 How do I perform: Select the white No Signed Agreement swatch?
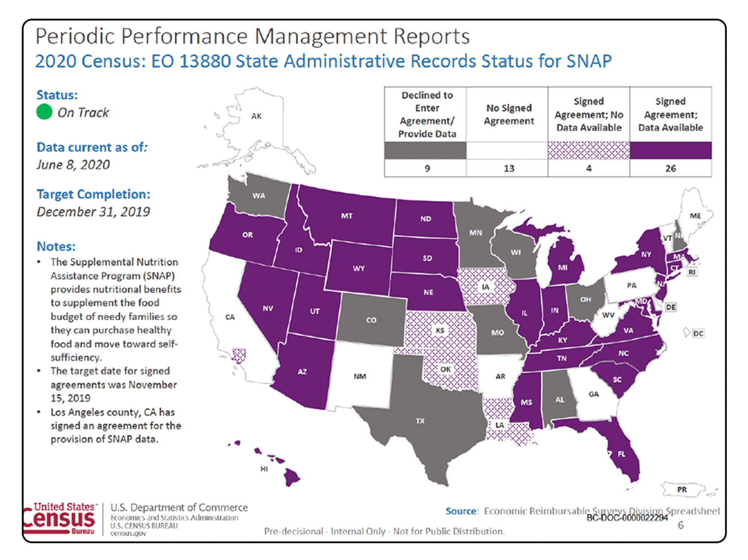coord(507,150)
